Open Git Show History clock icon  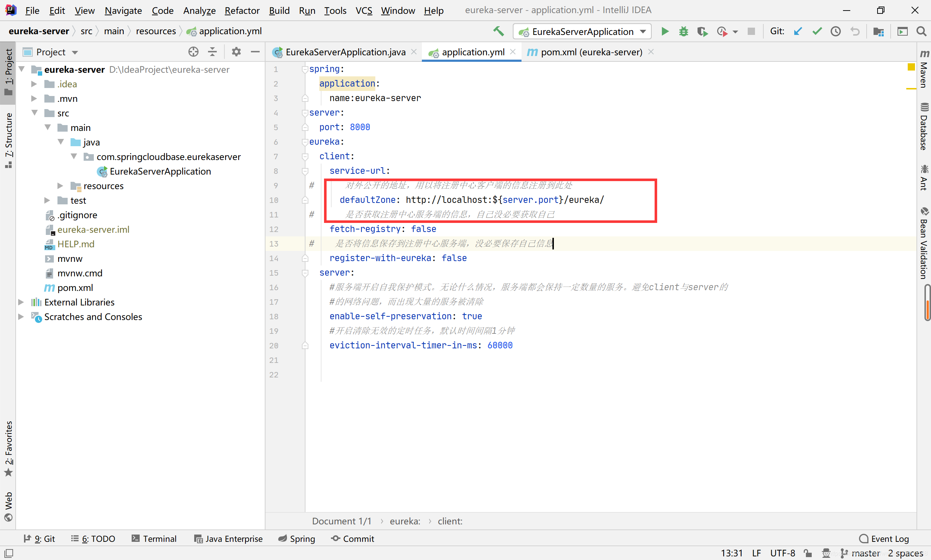(835, 31)
